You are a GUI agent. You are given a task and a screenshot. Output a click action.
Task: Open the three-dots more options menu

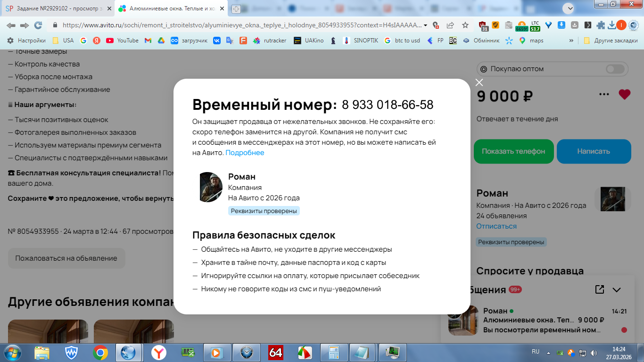[604, 94]
